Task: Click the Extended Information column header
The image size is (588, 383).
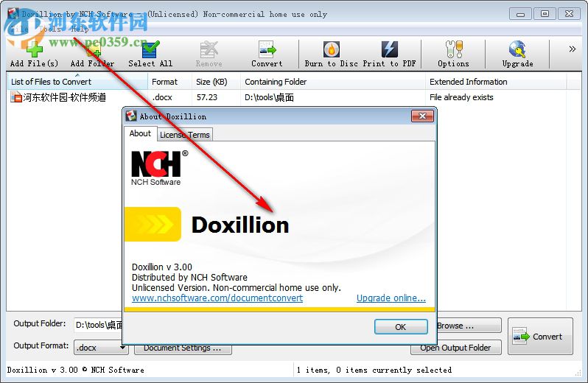Action: coord(496,82)
